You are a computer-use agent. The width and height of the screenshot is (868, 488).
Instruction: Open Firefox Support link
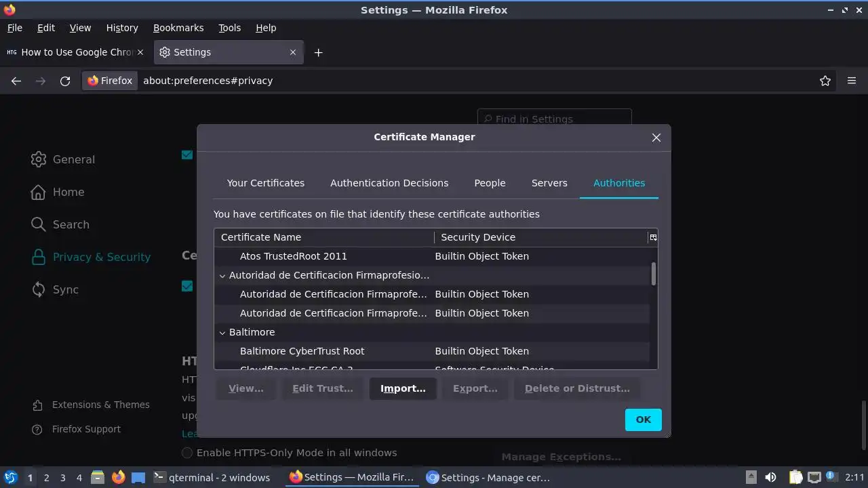tap(77, 429)
